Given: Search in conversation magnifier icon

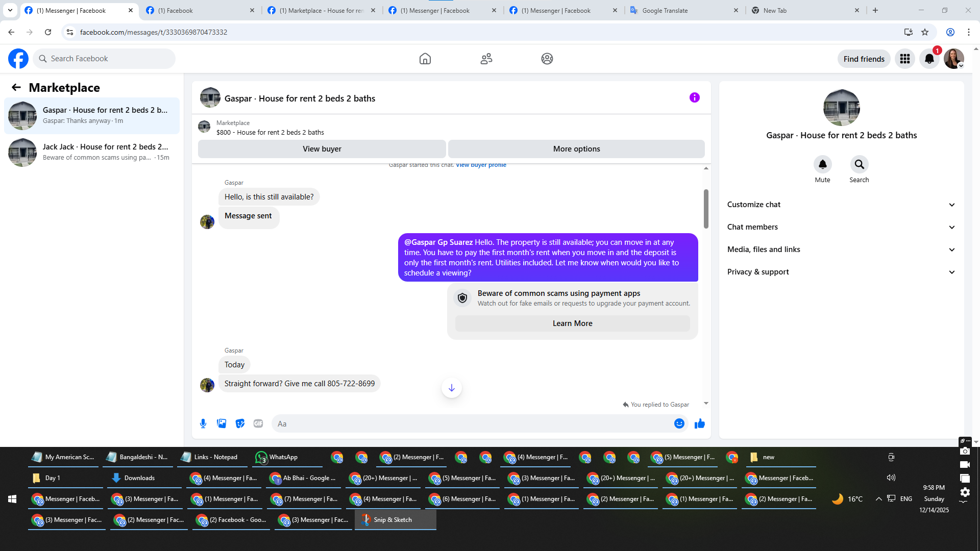Looking at the screenshot, I should pyautogui.click(x=859, y=164).
